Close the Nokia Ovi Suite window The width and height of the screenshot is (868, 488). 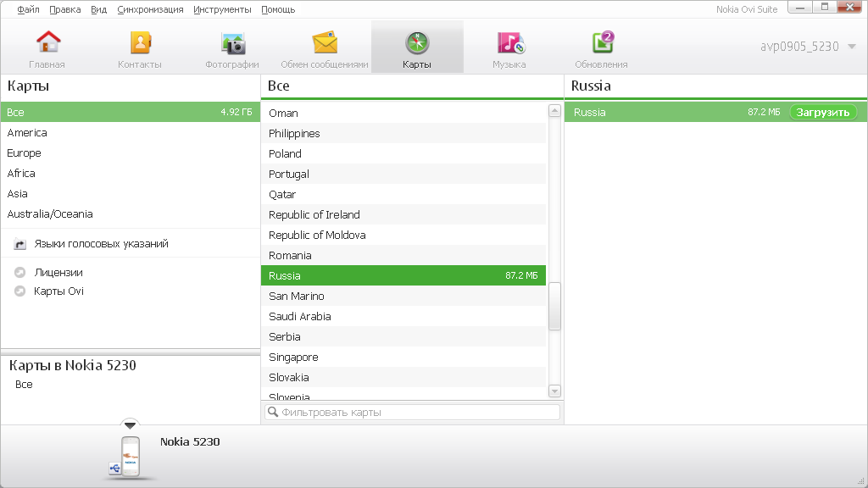click(849, 7)
